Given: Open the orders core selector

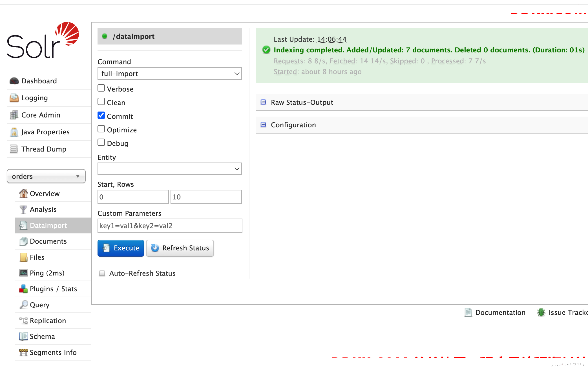Looking at the screenshot, I should (x=46, y=176).
